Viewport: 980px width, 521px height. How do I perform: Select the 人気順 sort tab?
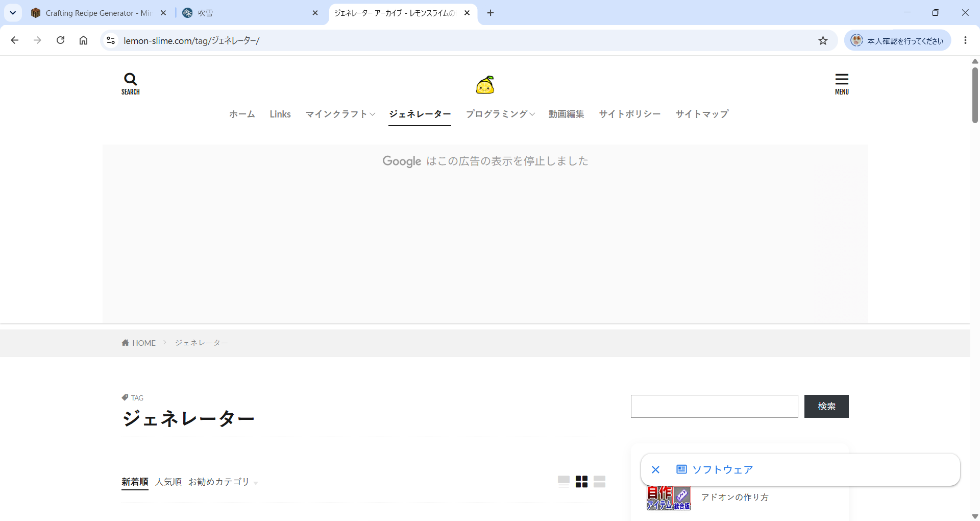168,482
